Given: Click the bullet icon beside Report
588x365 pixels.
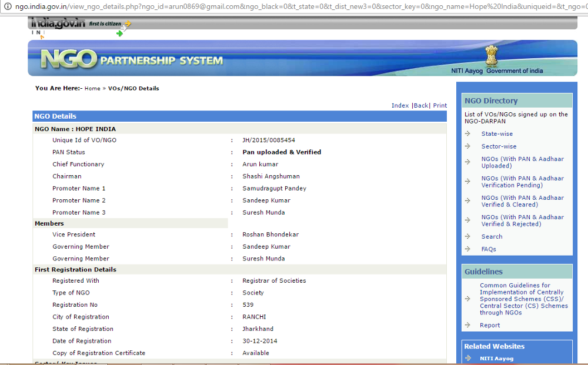Looking at the screenshot, I should pos(467,325).
